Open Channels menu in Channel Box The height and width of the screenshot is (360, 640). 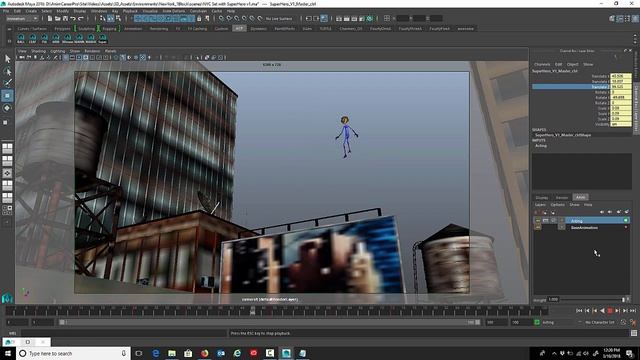pos(542,64)
